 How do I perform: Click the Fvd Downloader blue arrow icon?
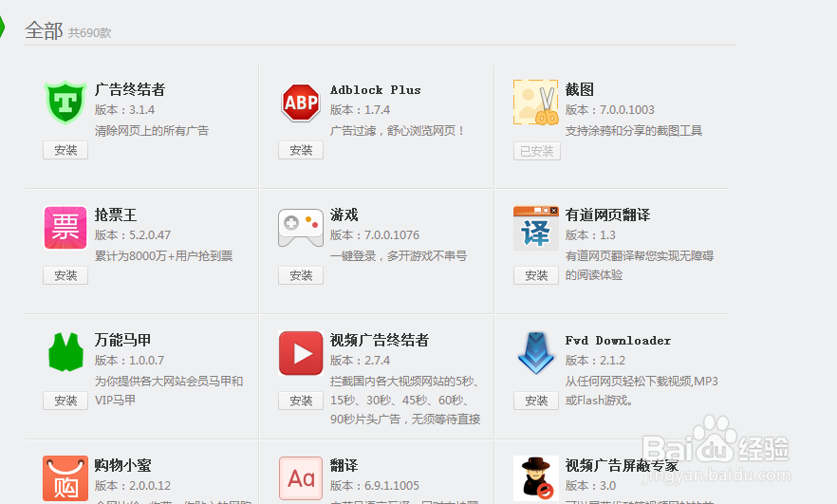coord(536,353)
